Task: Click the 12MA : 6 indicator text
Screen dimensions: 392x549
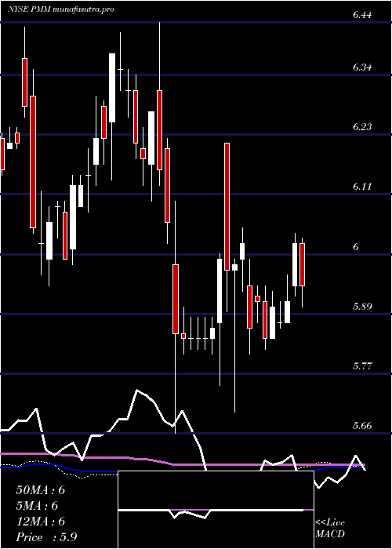Action: click(x=41, y=522)
